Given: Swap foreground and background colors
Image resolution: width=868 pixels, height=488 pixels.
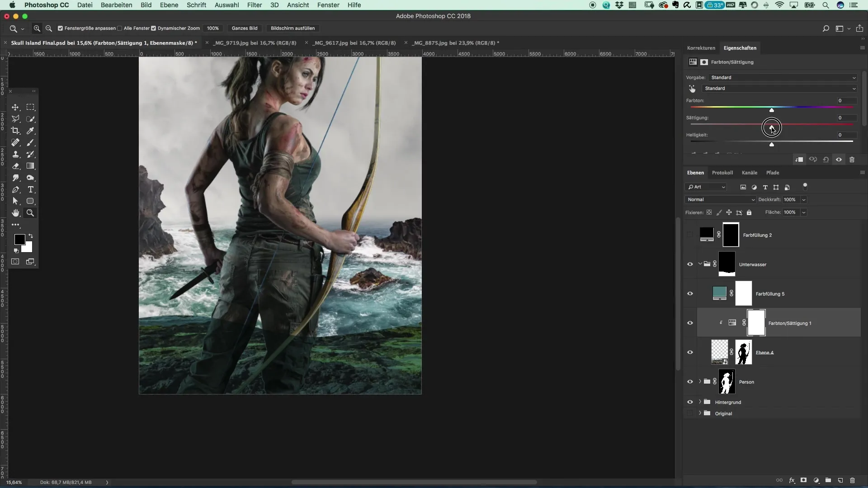Looking at the screenshot, I should click(x=31, y=236).
